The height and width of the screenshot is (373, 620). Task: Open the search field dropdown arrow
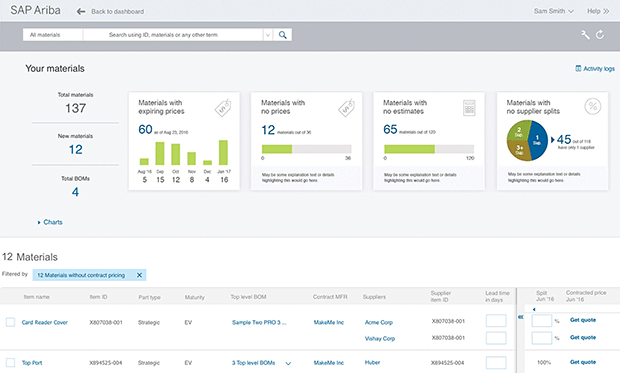point(268,35)
